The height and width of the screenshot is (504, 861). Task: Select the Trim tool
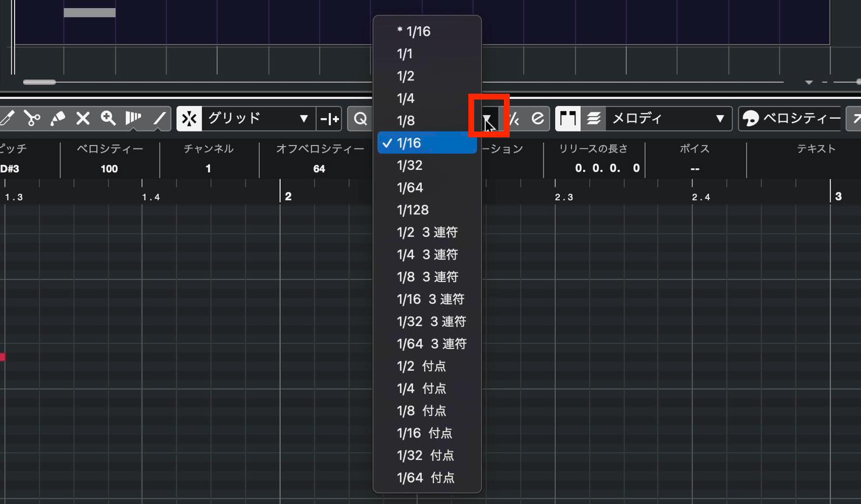point(133,119)
